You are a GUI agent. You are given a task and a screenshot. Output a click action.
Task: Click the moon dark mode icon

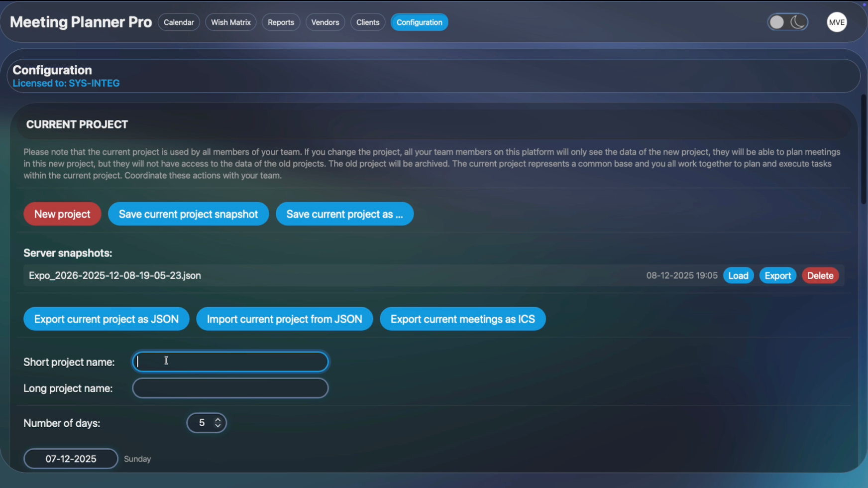point(798,22)
